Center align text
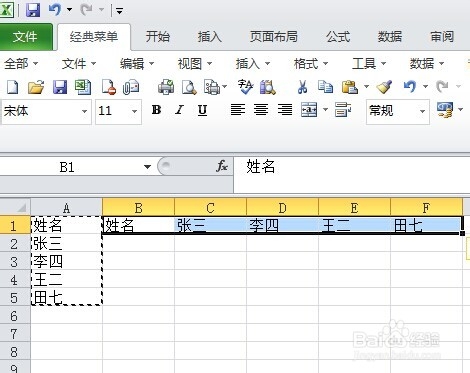470x373 pixels. point(261,110)
